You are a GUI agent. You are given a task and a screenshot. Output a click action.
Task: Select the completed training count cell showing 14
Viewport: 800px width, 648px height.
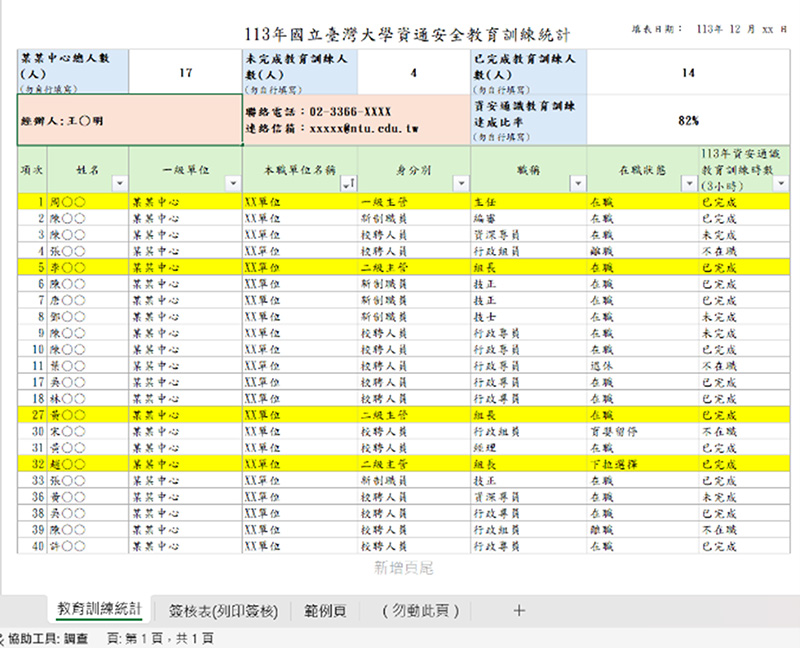[688, 72]
